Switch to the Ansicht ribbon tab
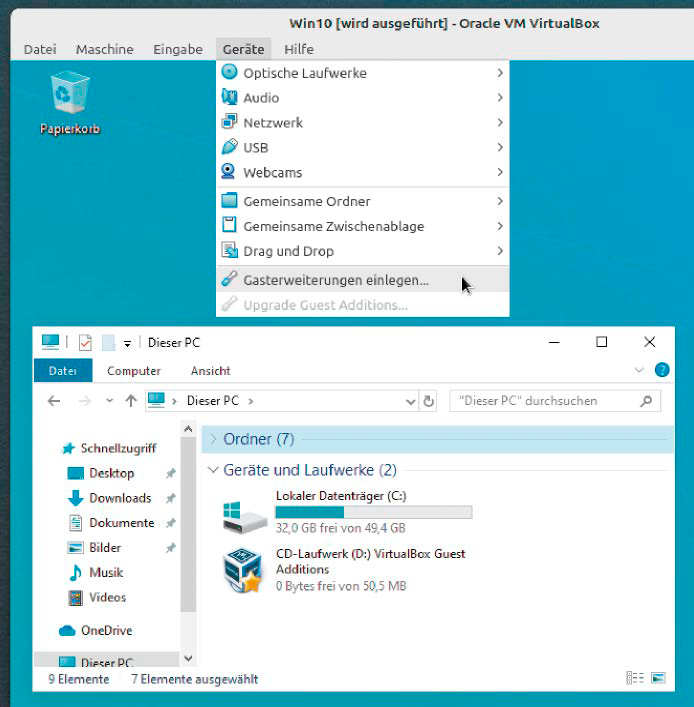 211,371
